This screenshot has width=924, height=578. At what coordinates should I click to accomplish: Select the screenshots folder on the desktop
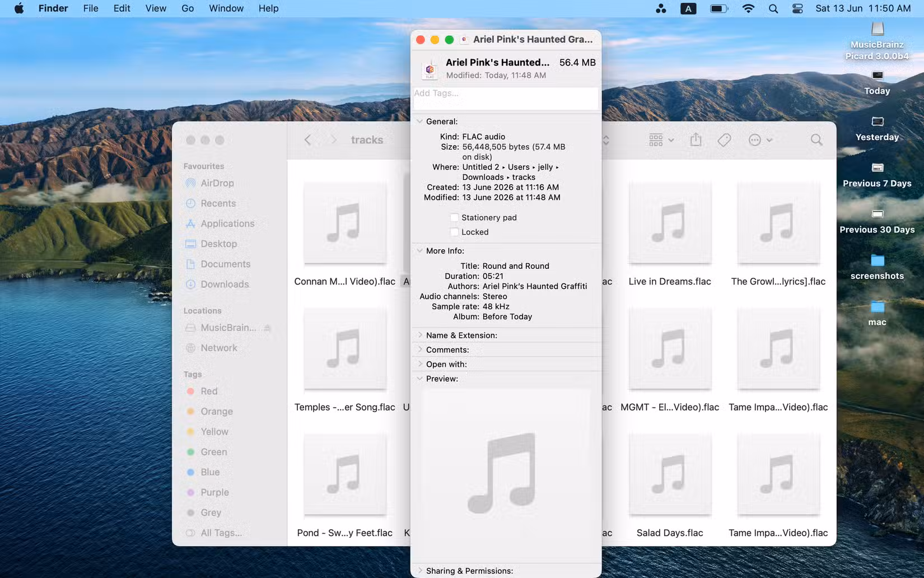[x=877, y=268]
